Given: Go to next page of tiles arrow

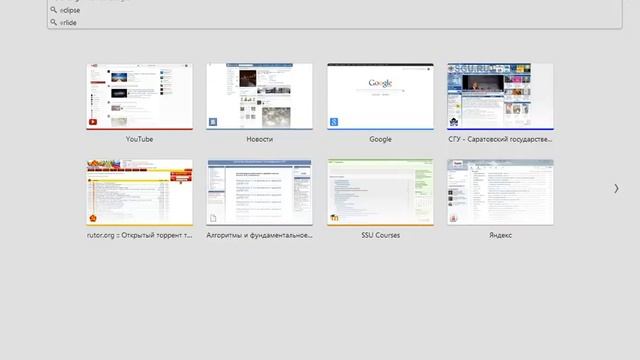Looking at the screenshot, I should 616,189.
